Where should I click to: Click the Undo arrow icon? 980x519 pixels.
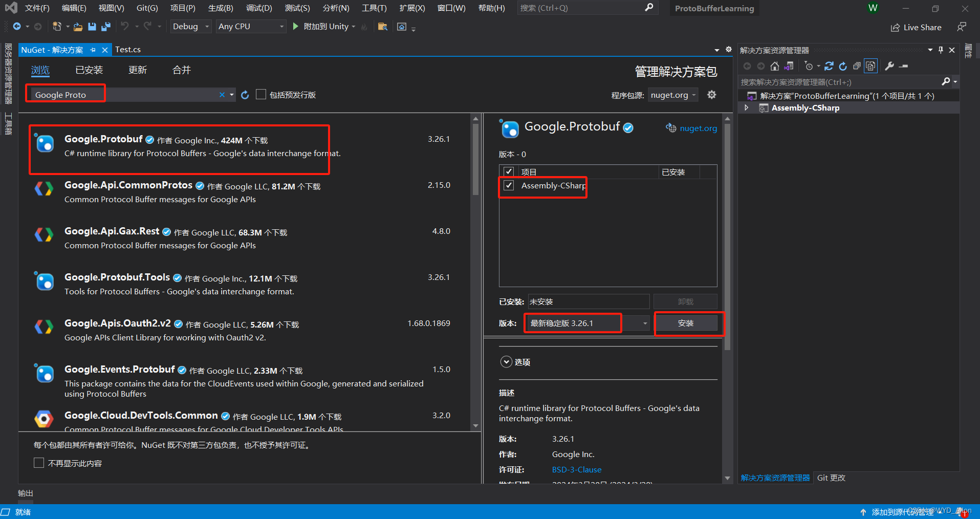pyautogui.click(x=124, y=26)
